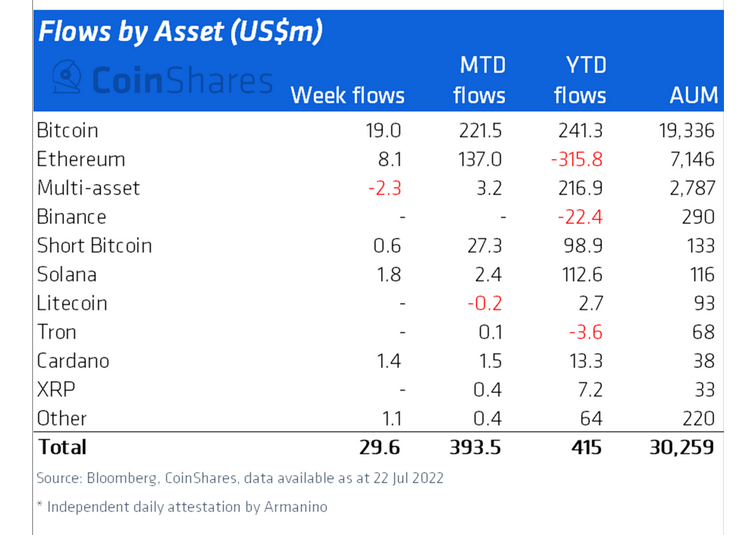Click Ethereum's red -315.8 YTD value
The image size is (741, 535).
click(x=576, y=159)
